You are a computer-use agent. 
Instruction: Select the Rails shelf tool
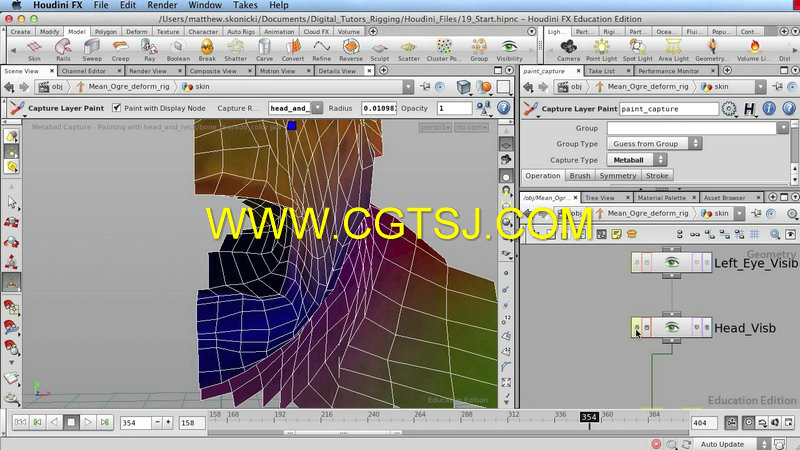(63, 50)
